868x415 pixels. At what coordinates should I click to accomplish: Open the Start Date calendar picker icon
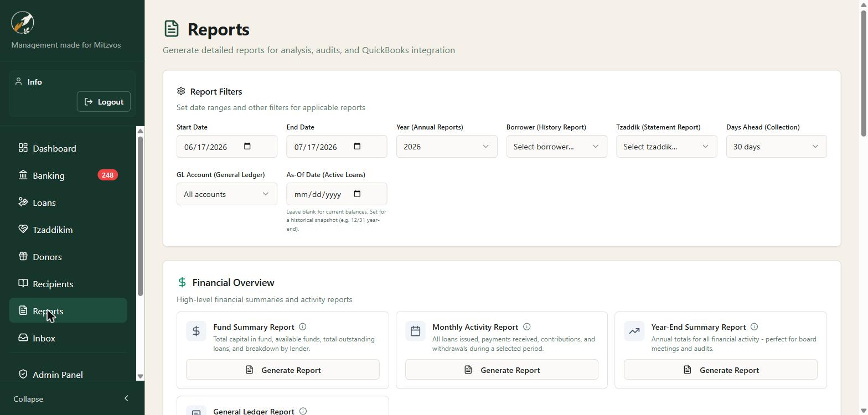coord(247,147)
